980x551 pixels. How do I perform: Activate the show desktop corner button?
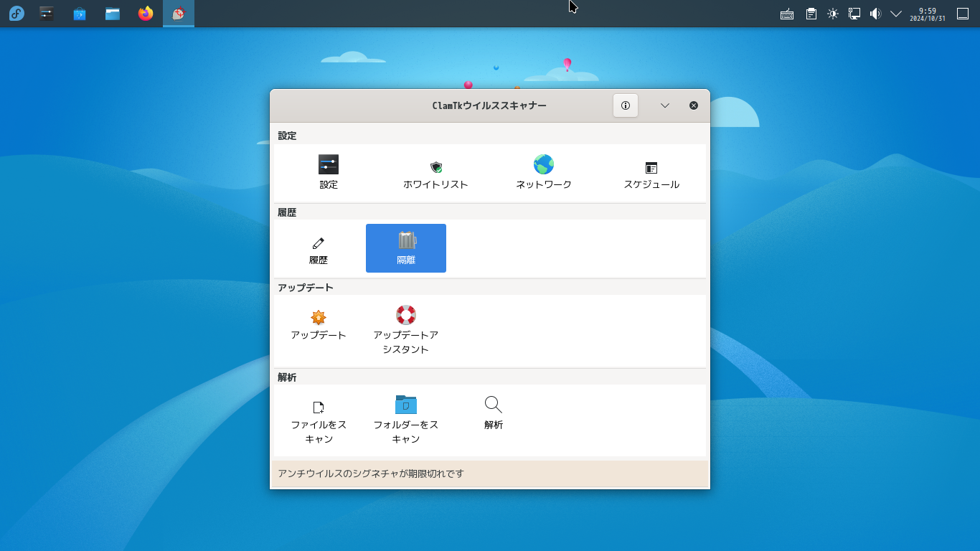(961, 13)
